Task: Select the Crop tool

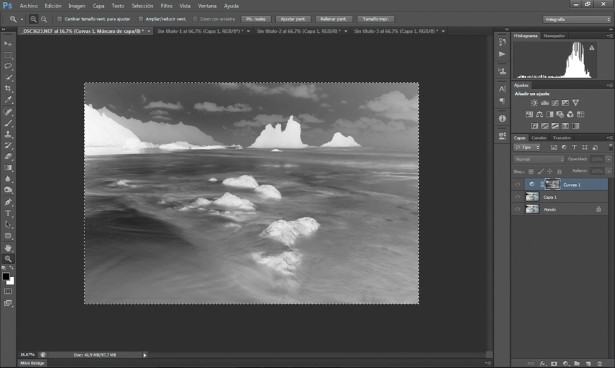Action: [8, 89]
